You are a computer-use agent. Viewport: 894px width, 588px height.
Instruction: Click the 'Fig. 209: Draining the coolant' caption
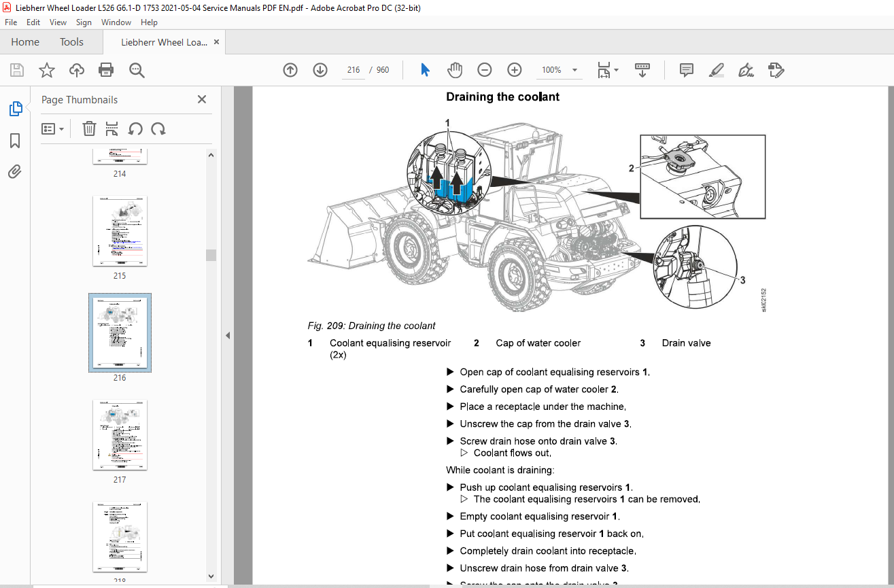(372, 326)
